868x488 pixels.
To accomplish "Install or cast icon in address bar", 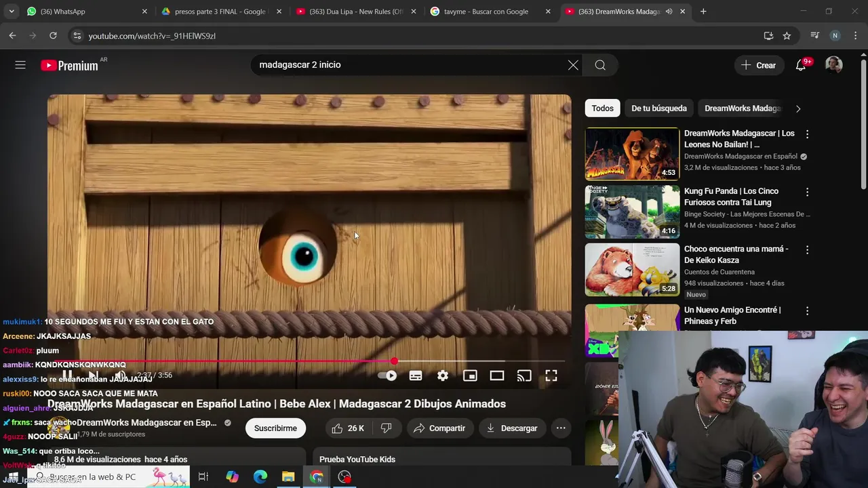I will point(768,36).
